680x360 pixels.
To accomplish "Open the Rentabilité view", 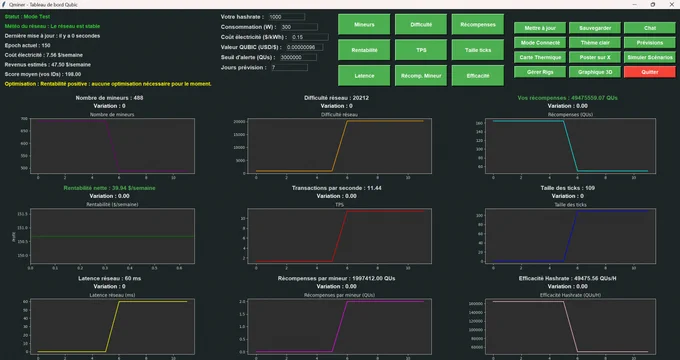I will [364, 50].
